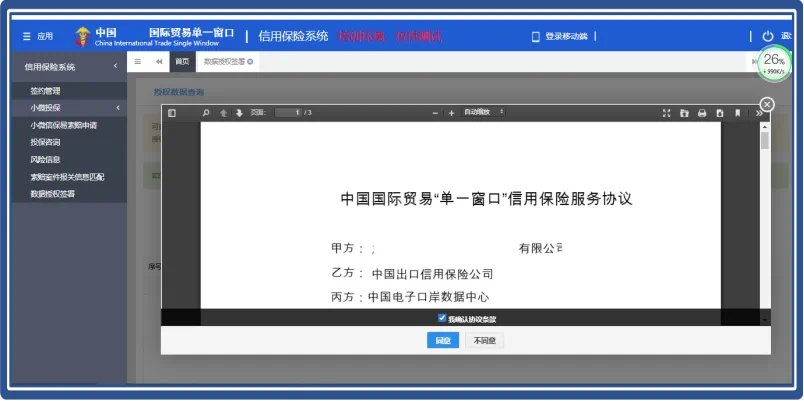Close the 数据授权签署 tab icon
The image size is (804, 401).
pos(250,62)
